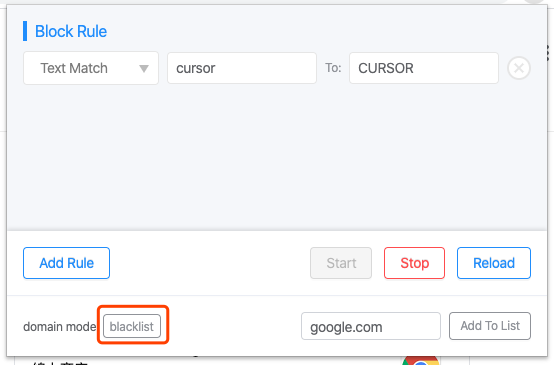
Task: Click the greyed-out Start button
Action: tap(341, 263)
